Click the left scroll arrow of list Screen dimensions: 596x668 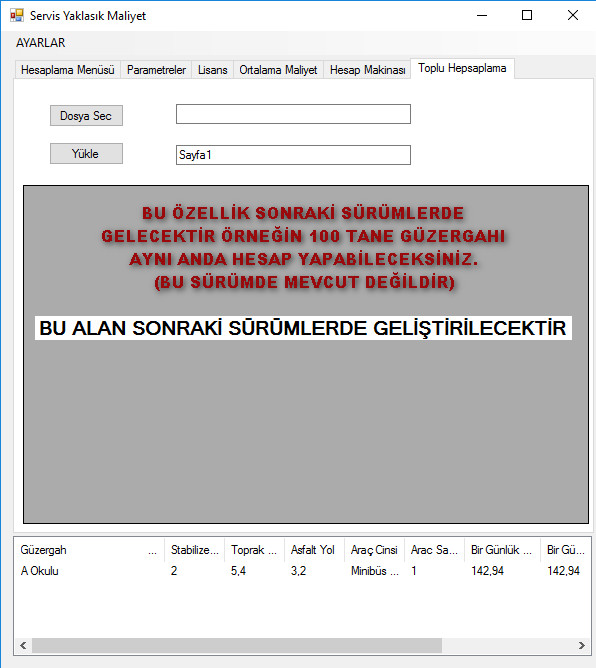point(23,645)
